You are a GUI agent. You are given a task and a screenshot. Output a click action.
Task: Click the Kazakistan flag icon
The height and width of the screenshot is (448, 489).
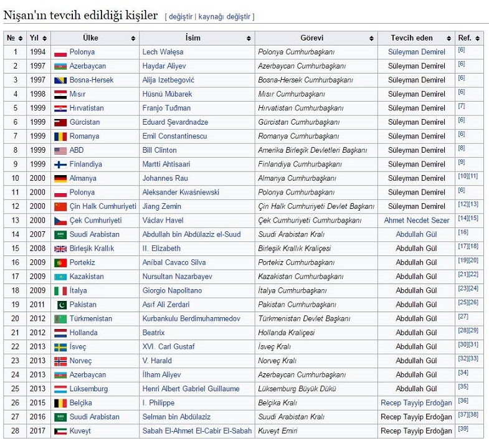point(60,277)
